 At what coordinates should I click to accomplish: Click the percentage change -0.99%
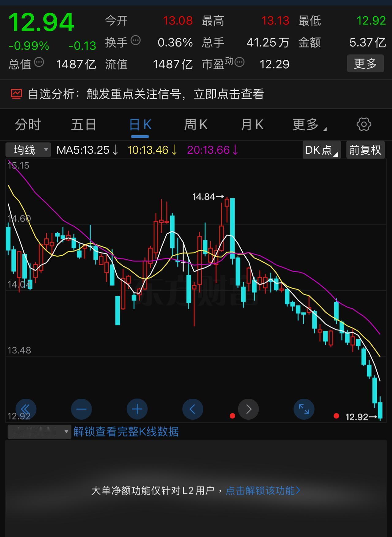coord(29,46)
